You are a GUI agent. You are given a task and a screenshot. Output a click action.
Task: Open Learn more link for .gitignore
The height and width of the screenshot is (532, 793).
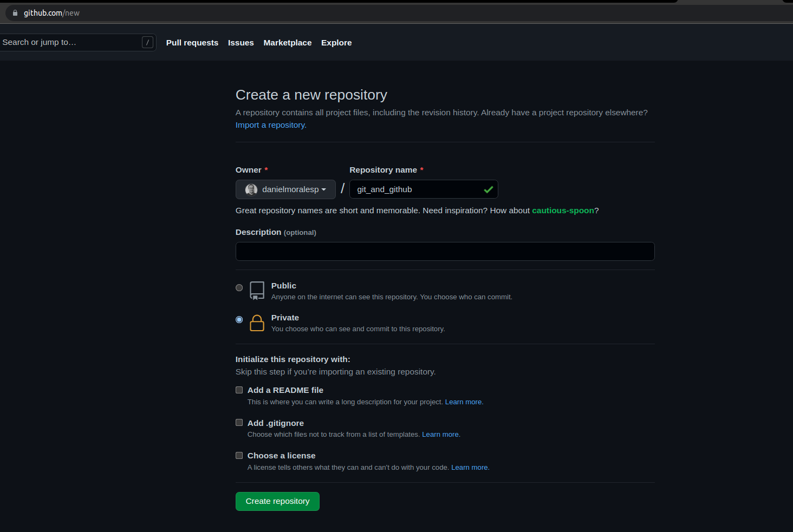(x=440, y=435)
